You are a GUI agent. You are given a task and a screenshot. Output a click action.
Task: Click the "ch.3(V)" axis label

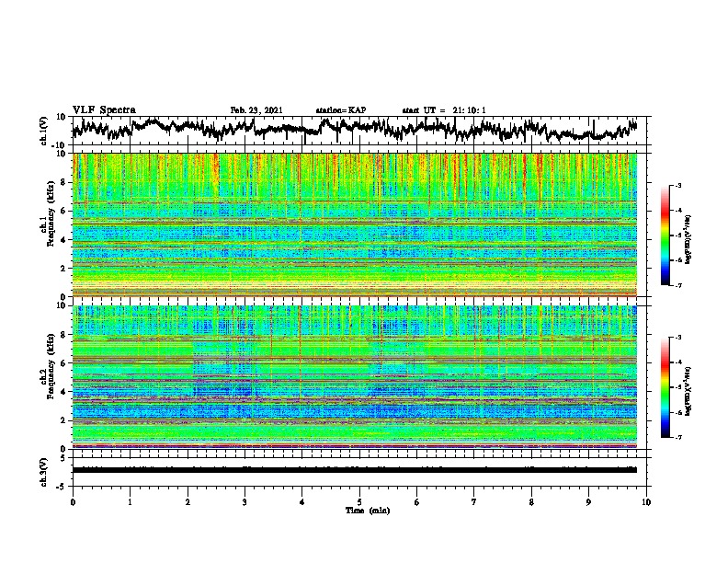click(x=44, y=472)
